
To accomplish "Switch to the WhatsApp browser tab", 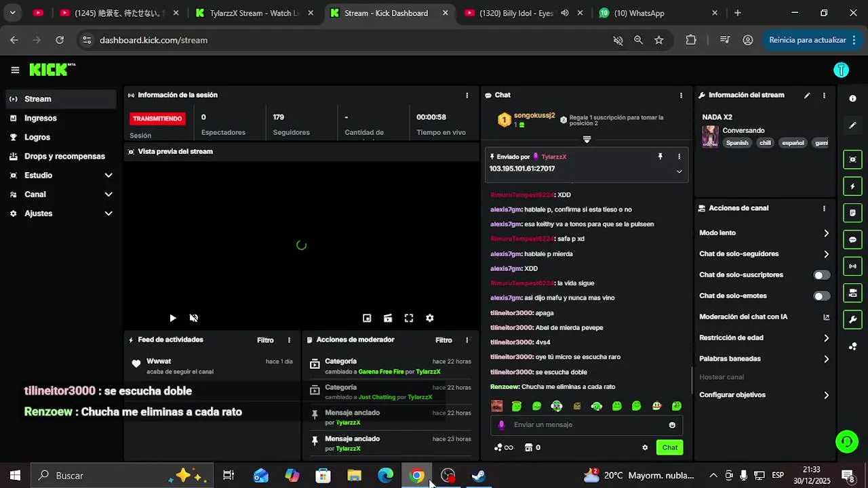I will pyautogui.click(x=659, y=13).
